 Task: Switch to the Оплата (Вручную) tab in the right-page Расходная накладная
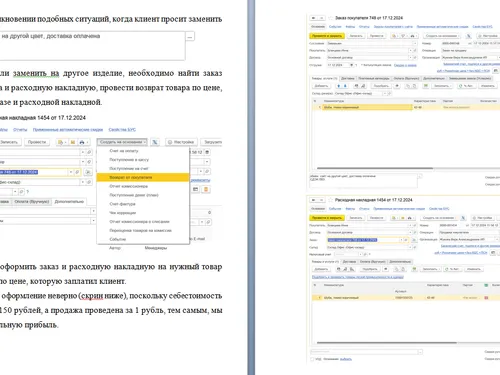pos(373,262)
